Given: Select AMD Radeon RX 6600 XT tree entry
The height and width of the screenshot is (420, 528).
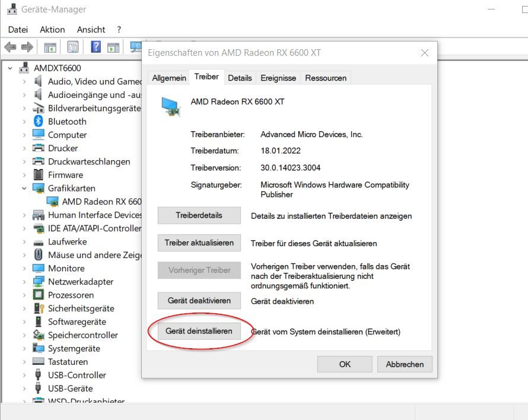Looking at the screenshot, I should click(x=101, y=202).
